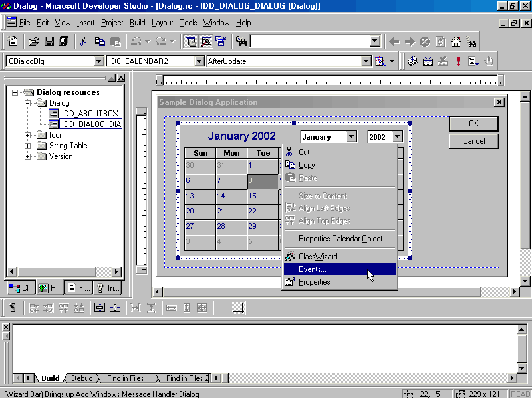Click the Center Vertical dialog toolbar icon

(99, 308)
